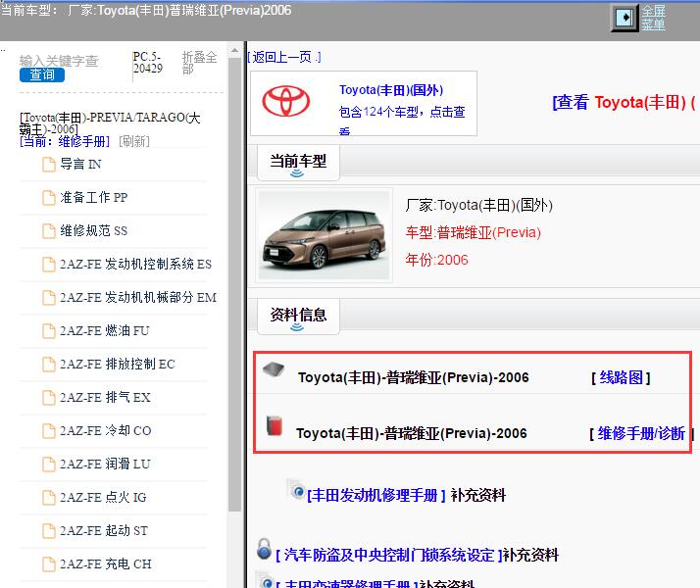Click page icon beside 2AZ-FE 排气 EX

point(49,397)
